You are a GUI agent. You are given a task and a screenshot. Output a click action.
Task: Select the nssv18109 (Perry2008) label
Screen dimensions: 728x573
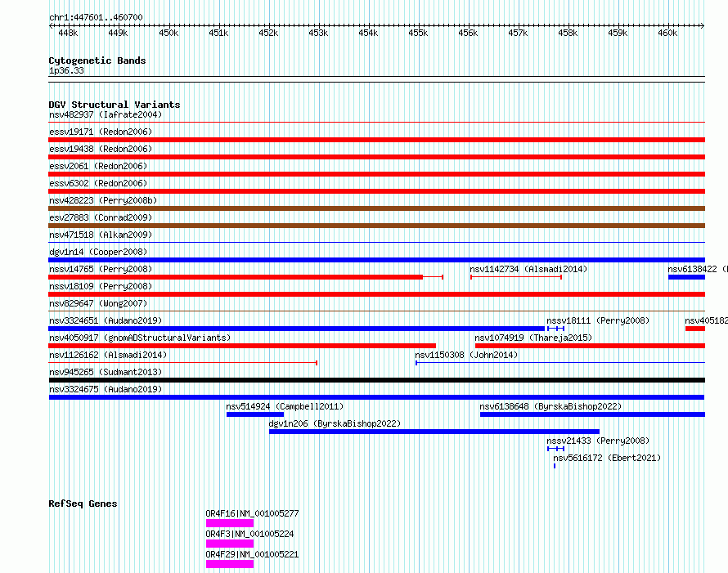point(101,286)
